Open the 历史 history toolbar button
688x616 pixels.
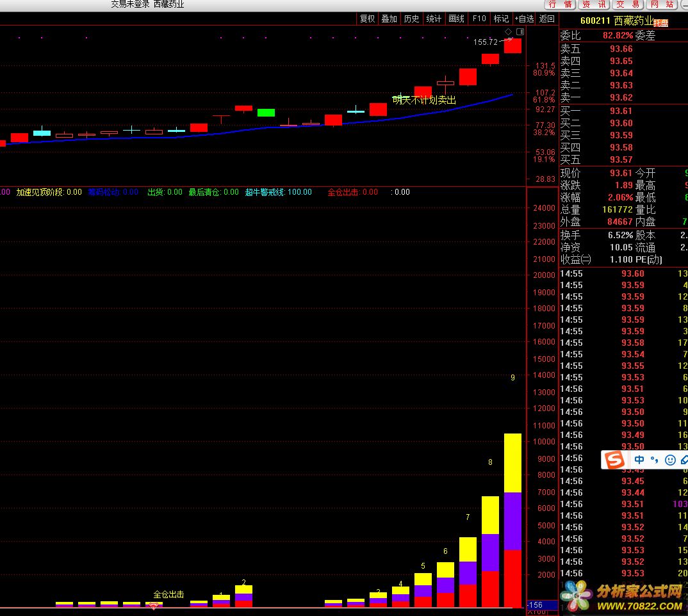point(411,19)
